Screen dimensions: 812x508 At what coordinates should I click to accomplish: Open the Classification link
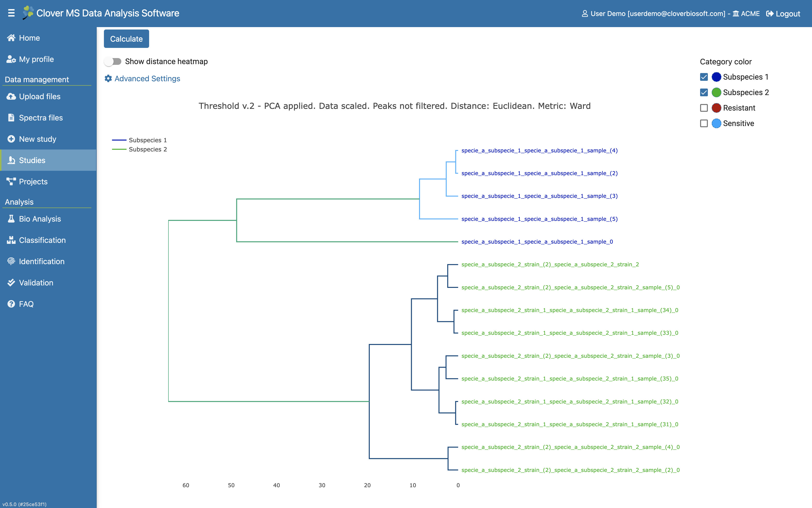pos(48,240)
